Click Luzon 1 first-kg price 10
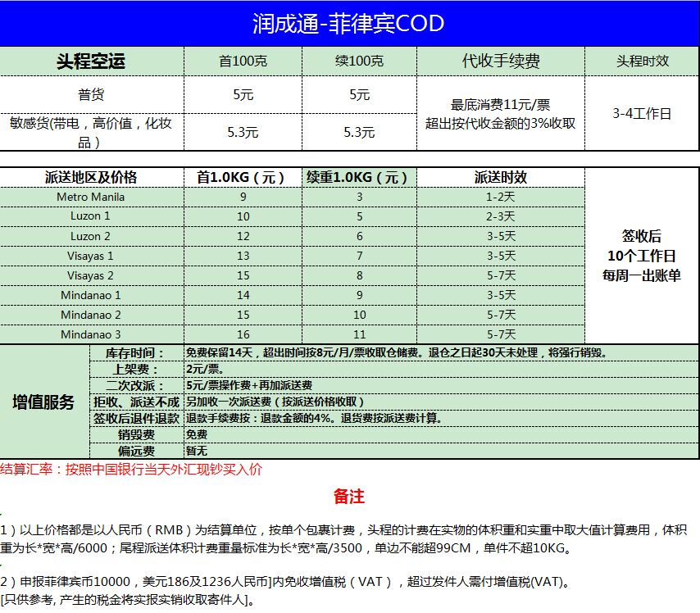The width and height of the screenshot is (700, 613). (243, 216)
